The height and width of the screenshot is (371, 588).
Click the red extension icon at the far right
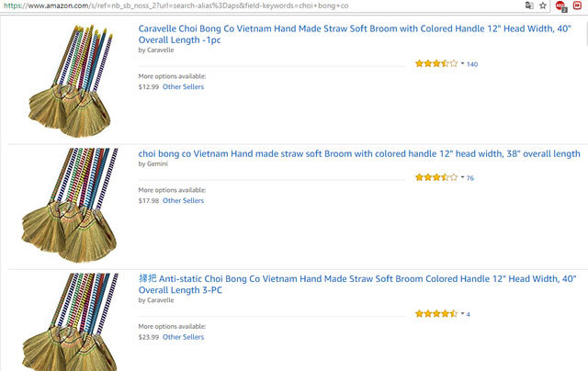click(x=577, y=6)
